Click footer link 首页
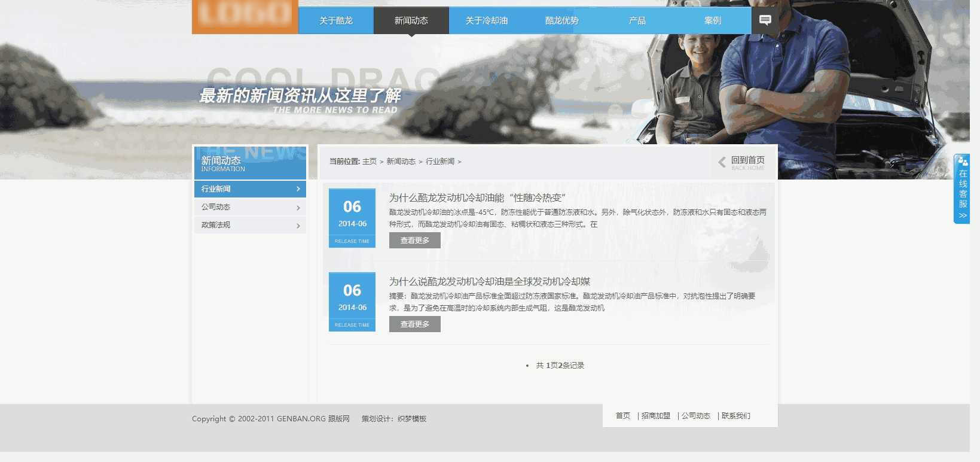This screenshot has height=462, width=980. 623,416
